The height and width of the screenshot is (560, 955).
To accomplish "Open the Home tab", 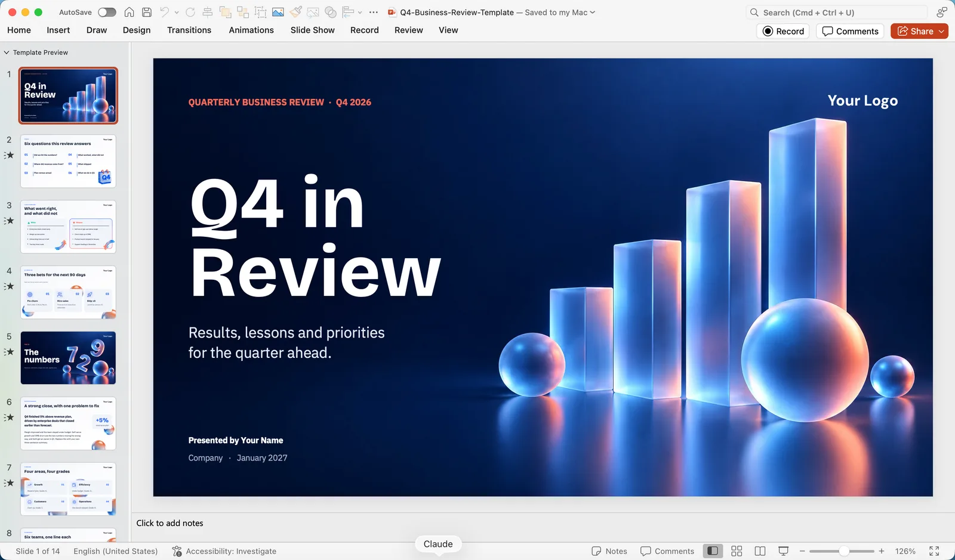I will click(19, 30).
